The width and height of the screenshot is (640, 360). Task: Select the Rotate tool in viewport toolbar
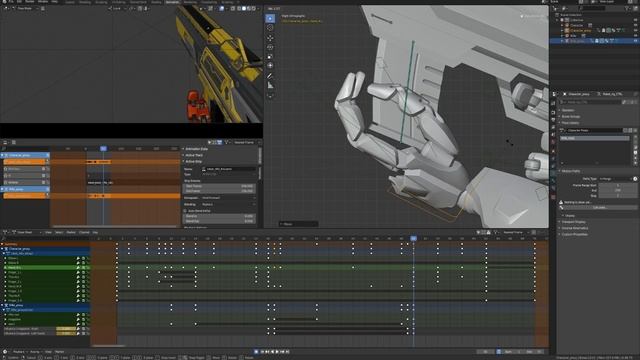coord(270,47)
